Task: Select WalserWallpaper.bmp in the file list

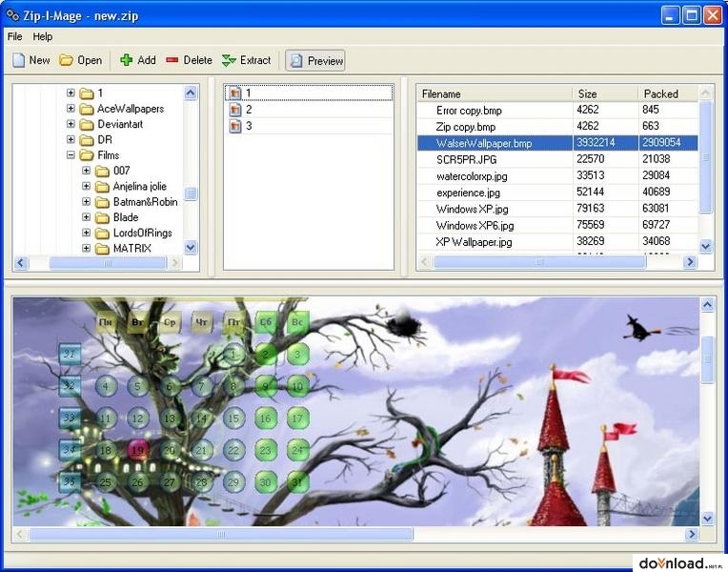Action: (x=557, y=143)
